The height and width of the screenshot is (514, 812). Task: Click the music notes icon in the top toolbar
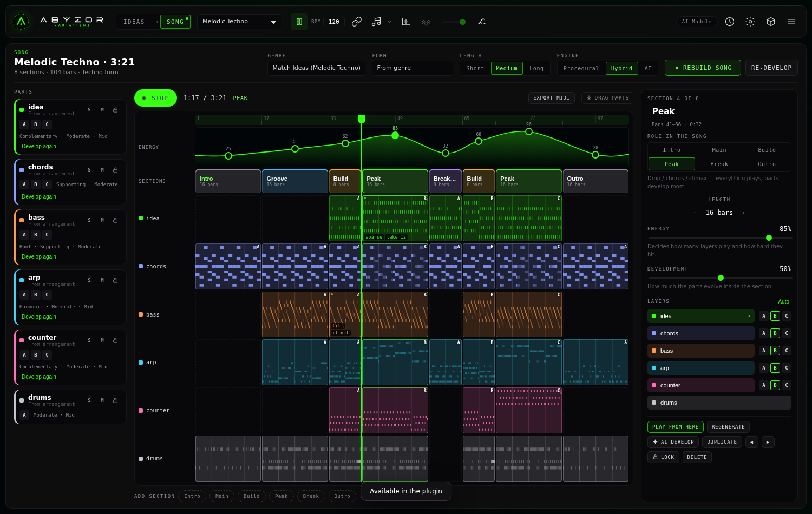coord(376,22)
